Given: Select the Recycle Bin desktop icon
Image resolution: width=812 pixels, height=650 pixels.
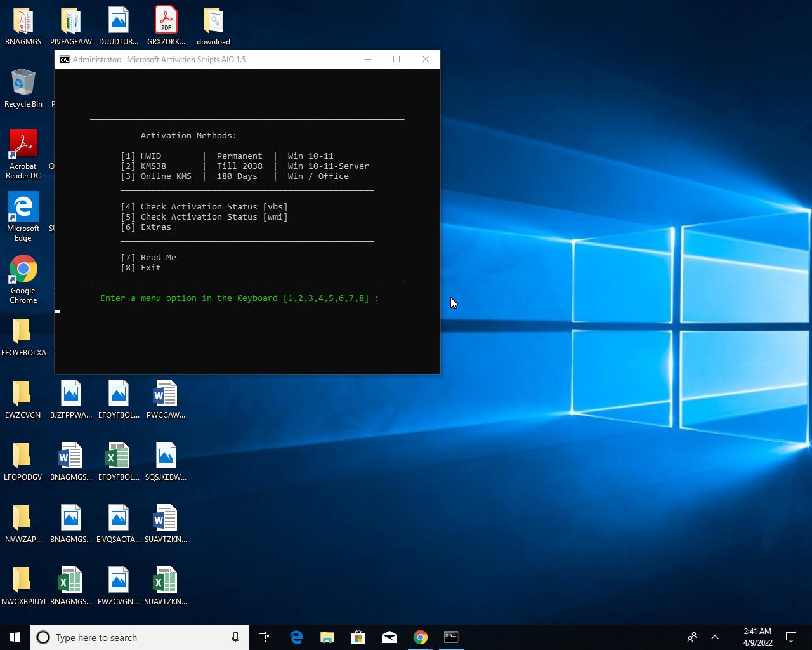Looking at the screenshot, I should point(23,88).
